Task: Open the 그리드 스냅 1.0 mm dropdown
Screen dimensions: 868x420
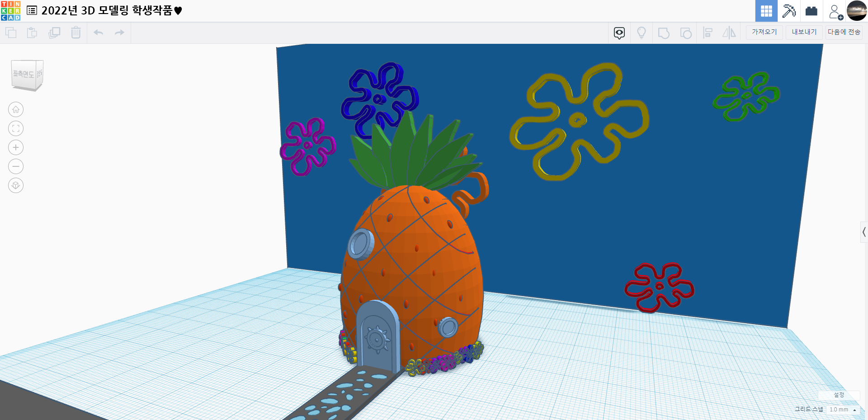Action: click(x=843, y=410)
